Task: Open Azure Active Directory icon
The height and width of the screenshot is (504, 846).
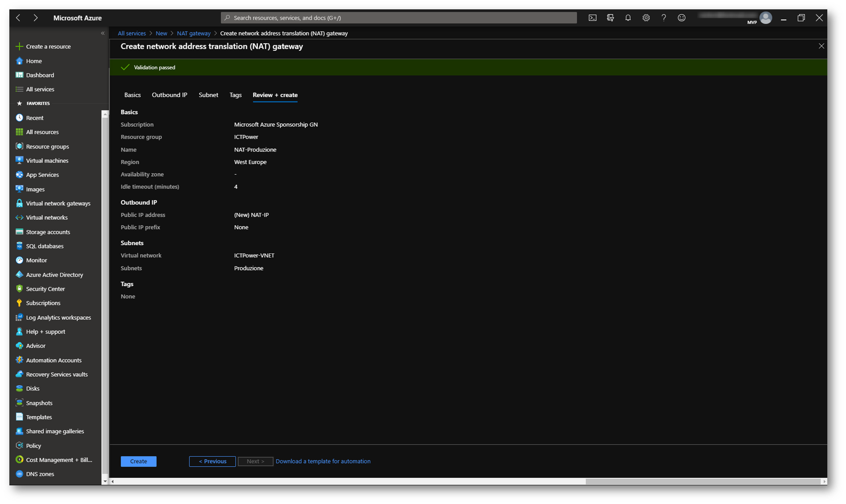Action: point(19,274)
